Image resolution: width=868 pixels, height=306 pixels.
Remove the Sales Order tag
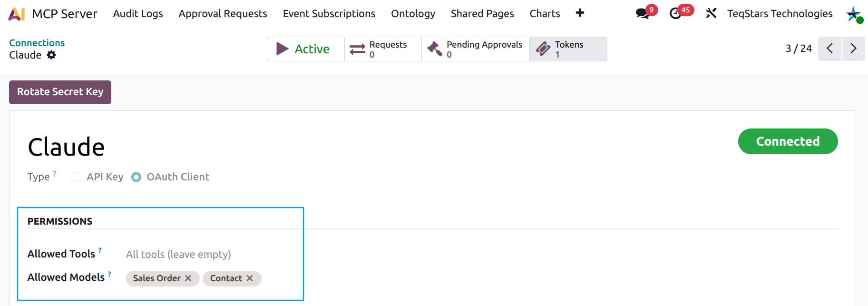188,278
